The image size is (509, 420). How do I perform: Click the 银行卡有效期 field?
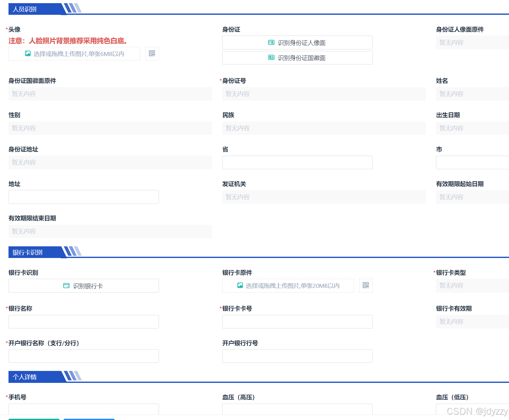[472, 322]
